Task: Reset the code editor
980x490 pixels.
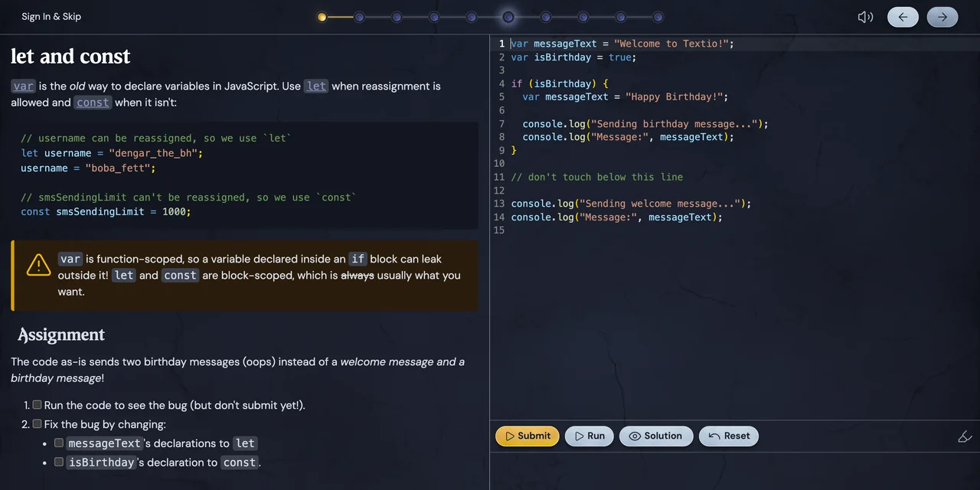Action: 729,436
